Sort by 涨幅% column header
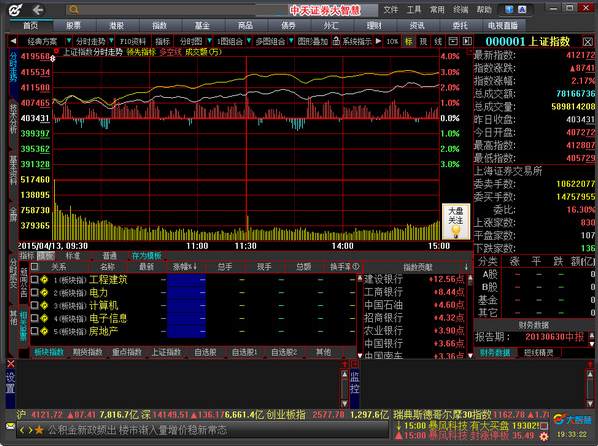The height and width of the screenshot is (446, 598). point(185,266)
